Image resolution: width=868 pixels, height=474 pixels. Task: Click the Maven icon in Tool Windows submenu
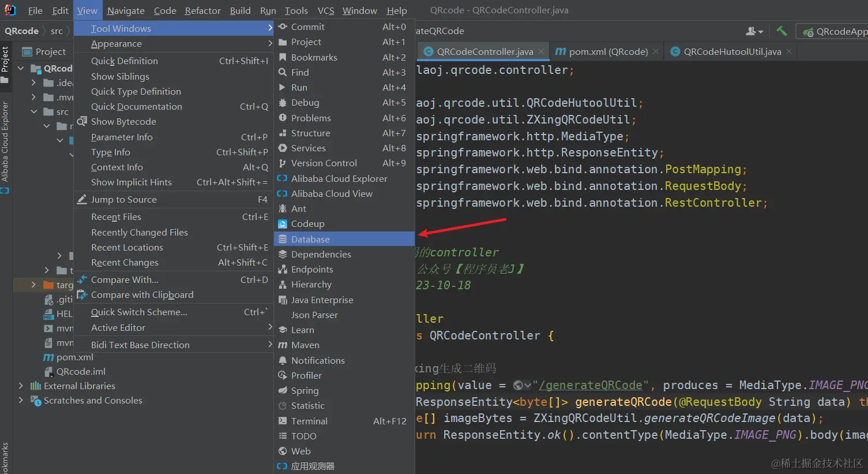click(283, 345)
